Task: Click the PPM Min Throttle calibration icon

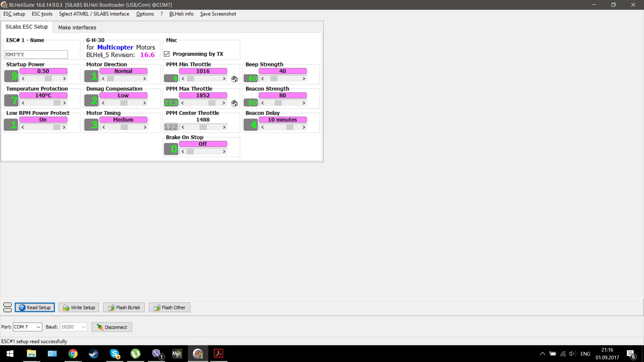Action: click(x=234, y=79)
